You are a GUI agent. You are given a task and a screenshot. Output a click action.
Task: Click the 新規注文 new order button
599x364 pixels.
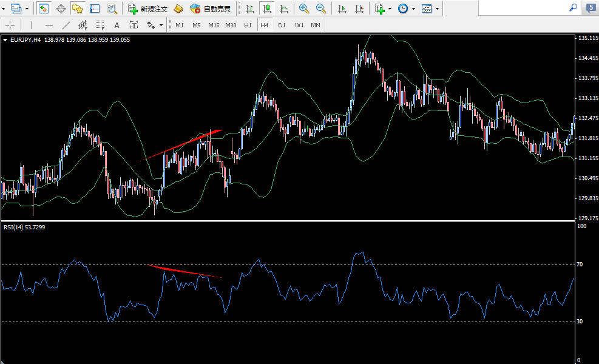(x=148, y=8)
